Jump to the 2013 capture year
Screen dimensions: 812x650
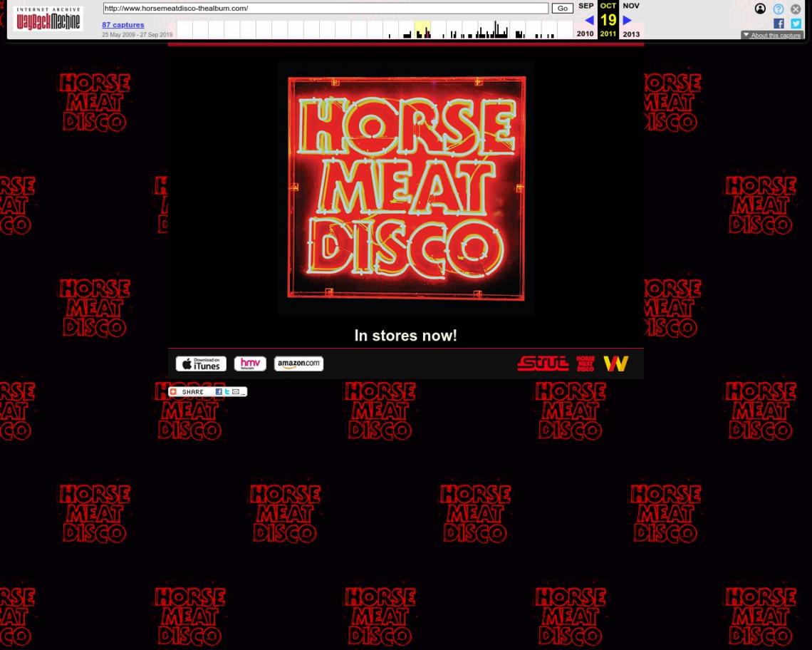[x=631, y=34]
